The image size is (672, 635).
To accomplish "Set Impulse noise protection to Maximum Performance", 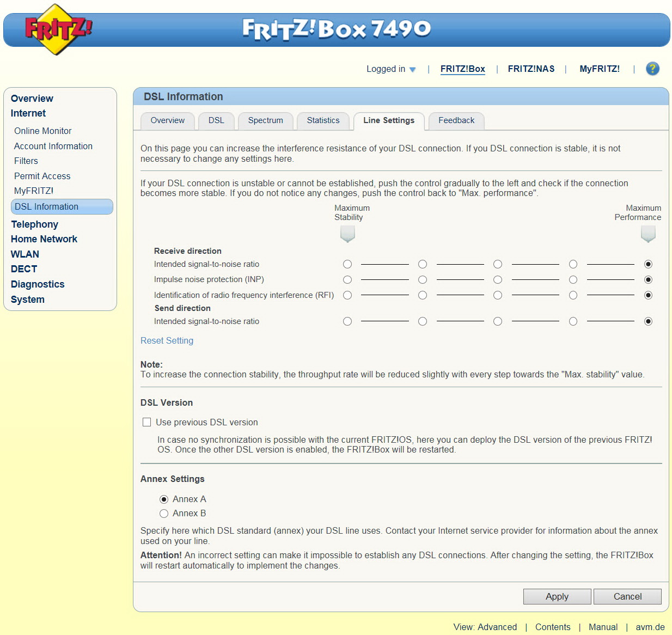I will 648,280.
